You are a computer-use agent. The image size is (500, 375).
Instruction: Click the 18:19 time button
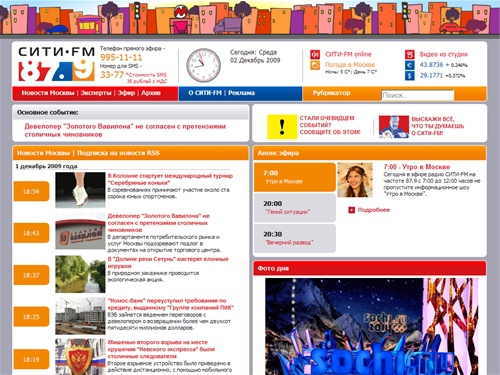click(31, 359)
